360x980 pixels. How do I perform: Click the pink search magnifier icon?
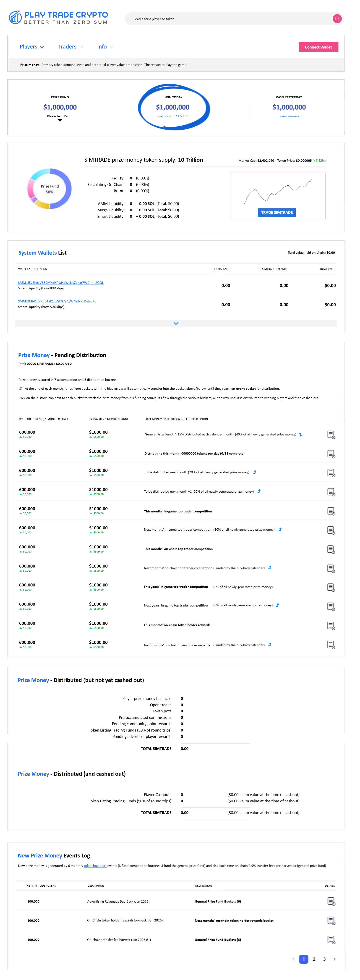337,19
